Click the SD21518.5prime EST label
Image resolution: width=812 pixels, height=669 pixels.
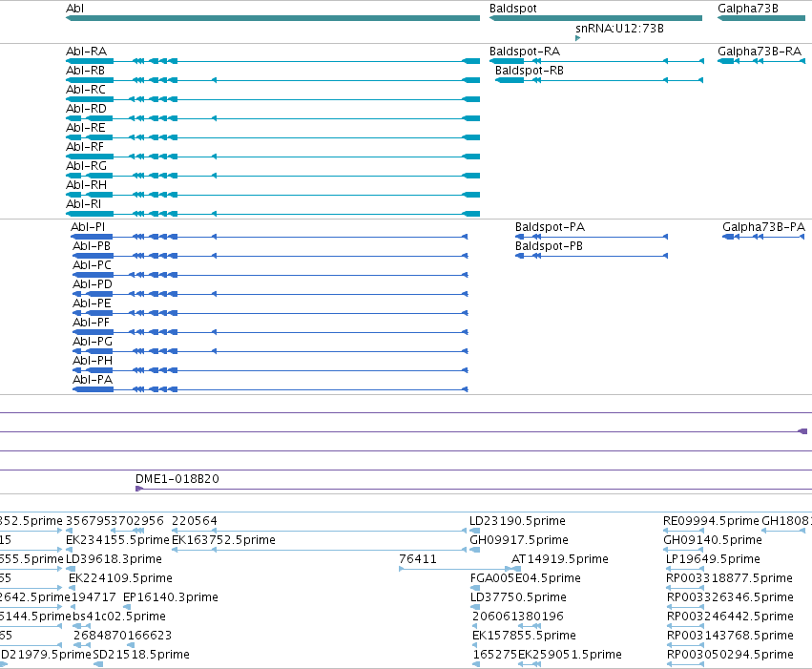[x=141, y=655]
